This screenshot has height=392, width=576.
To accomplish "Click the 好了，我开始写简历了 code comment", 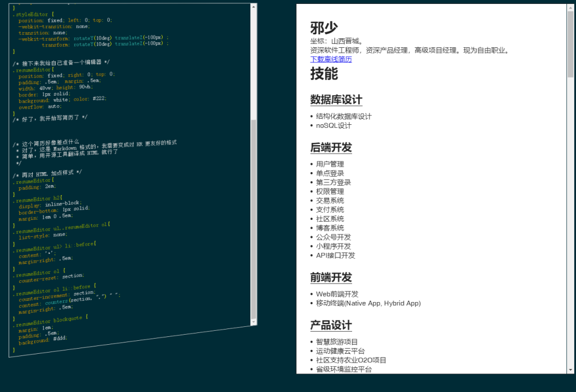I will point(51,119).
